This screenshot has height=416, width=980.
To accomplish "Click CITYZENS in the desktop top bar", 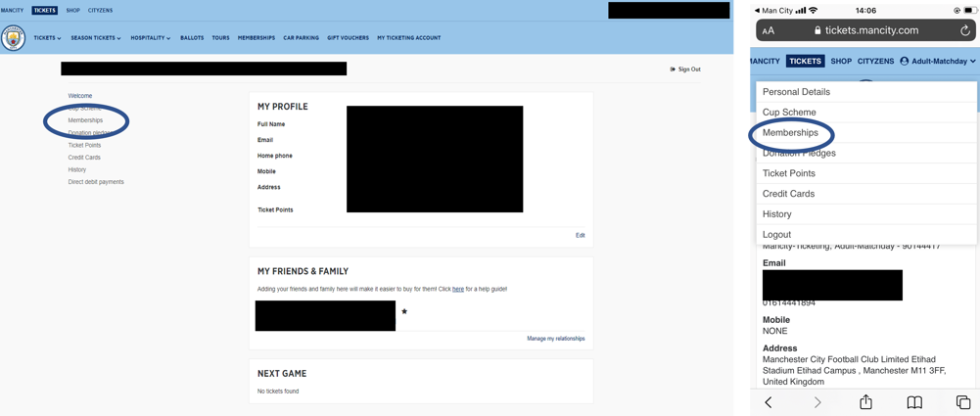I will click(x=101, y=11).
